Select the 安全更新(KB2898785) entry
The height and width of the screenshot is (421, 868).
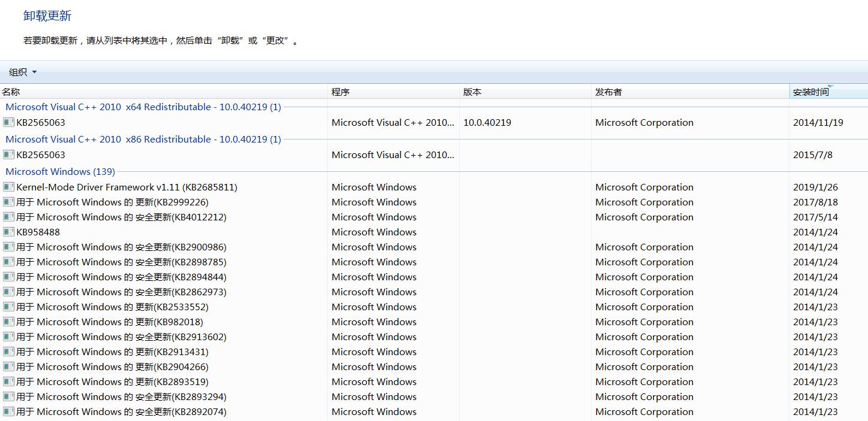(x=122, y=262)
